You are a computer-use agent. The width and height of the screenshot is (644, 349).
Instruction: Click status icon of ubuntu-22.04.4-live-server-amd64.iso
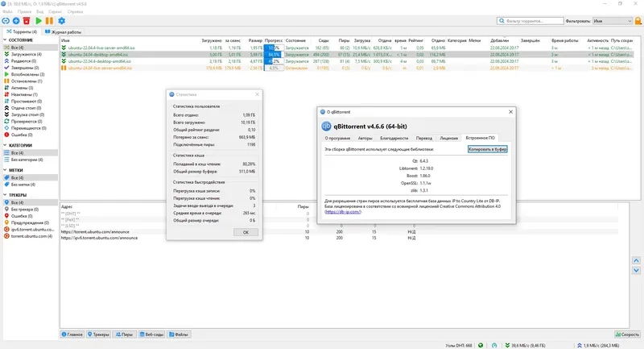pos(64,48)
